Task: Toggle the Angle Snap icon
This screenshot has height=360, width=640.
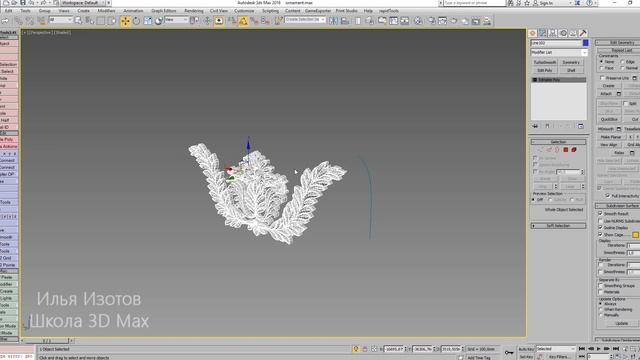Action: [243, 21]
